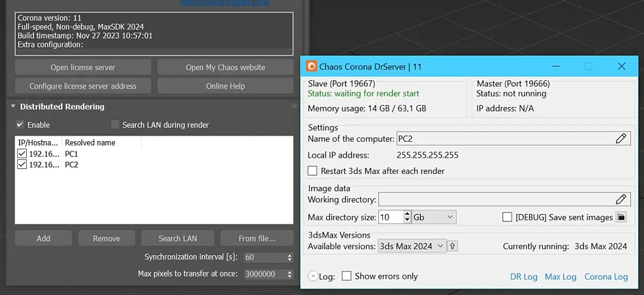
Task: Click the Open My Chaos website button
Action: [x=225, y=67]
